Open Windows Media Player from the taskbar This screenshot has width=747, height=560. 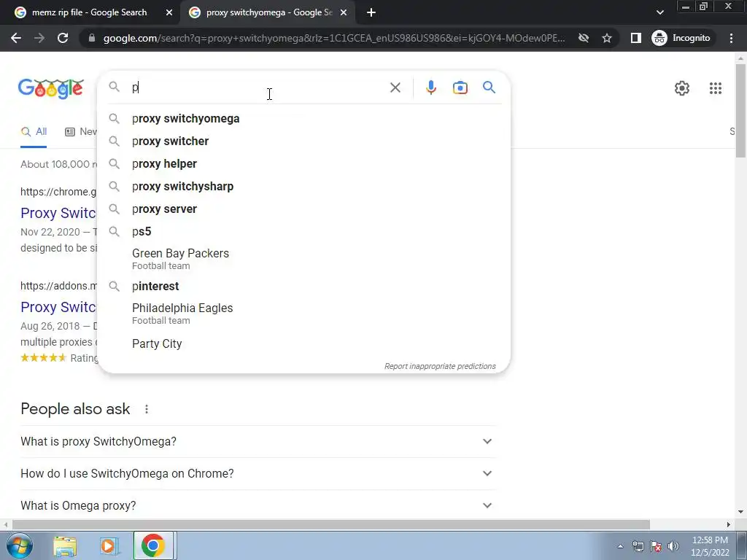108,546
